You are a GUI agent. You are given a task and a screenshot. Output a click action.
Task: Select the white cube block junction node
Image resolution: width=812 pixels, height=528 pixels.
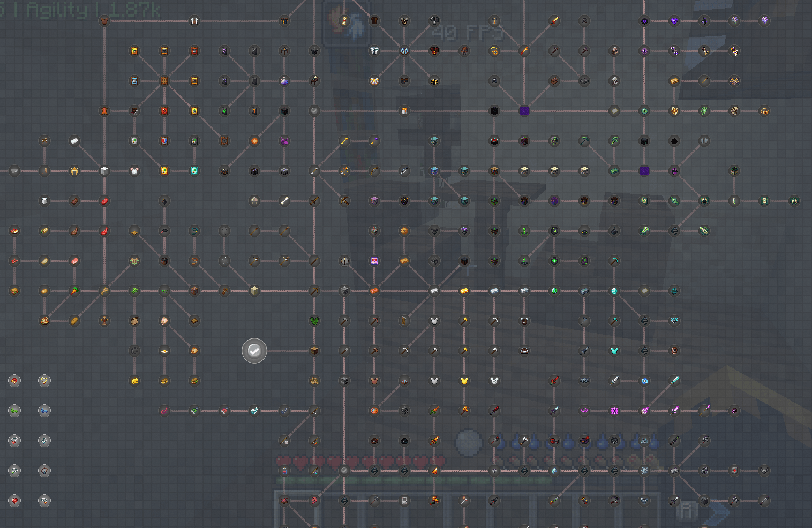click(x=104, y=171)
